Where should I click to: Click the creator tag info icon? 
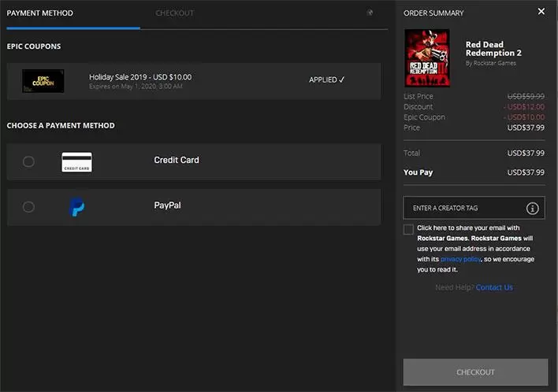532,209
